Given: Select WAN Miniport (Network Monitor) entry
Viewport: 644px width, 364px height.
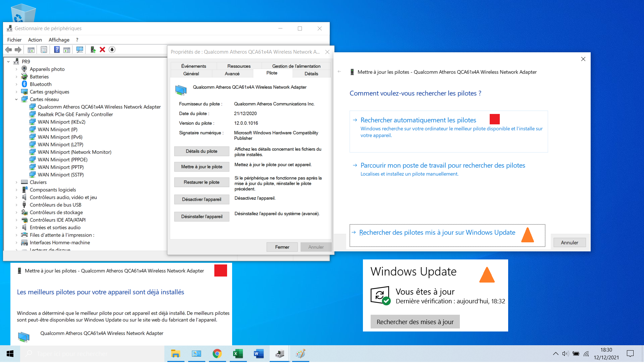Looking at the screenshot, I should (x=74, y=152).
